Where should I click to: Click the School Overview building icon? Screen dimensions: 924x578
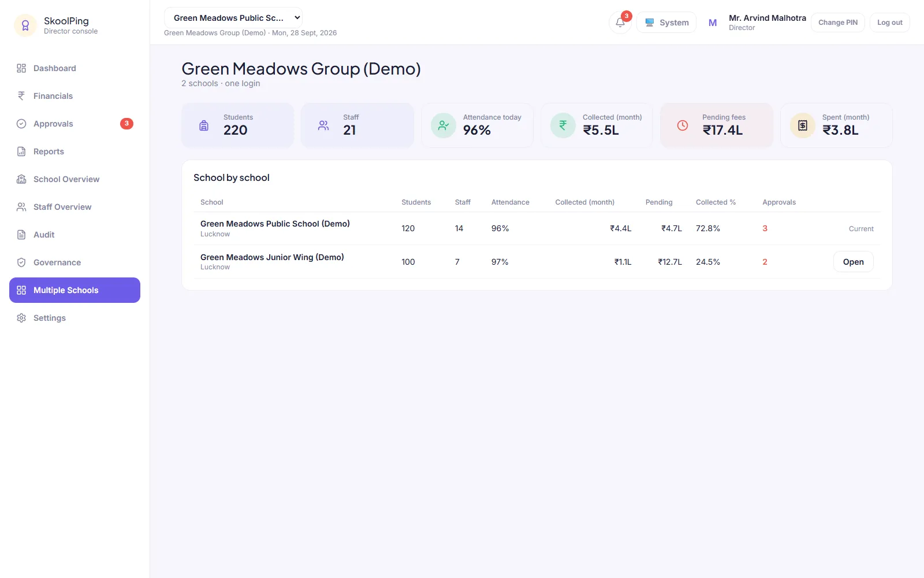(x=21, y=179)
